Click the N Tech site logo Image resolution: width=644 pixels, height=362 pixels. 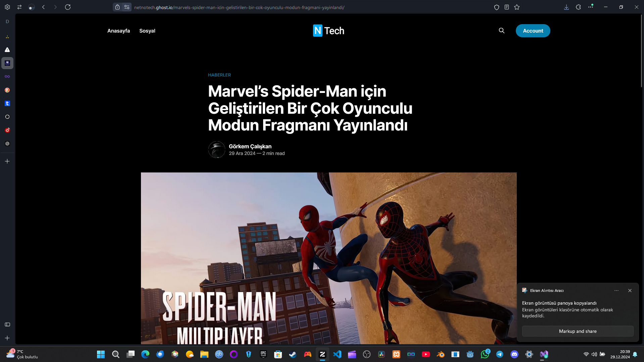(x=329, y=31)
